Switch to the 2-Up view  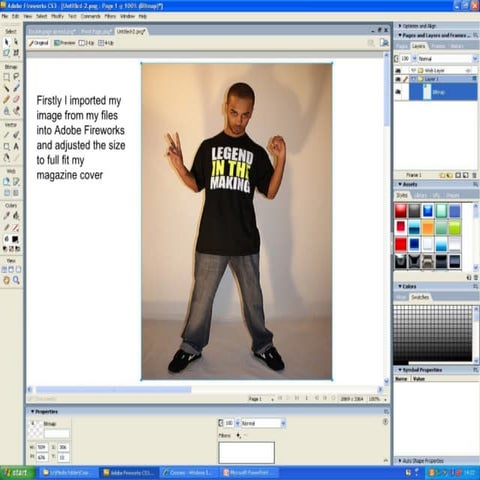pyautogui.click(x=86, y=43)
